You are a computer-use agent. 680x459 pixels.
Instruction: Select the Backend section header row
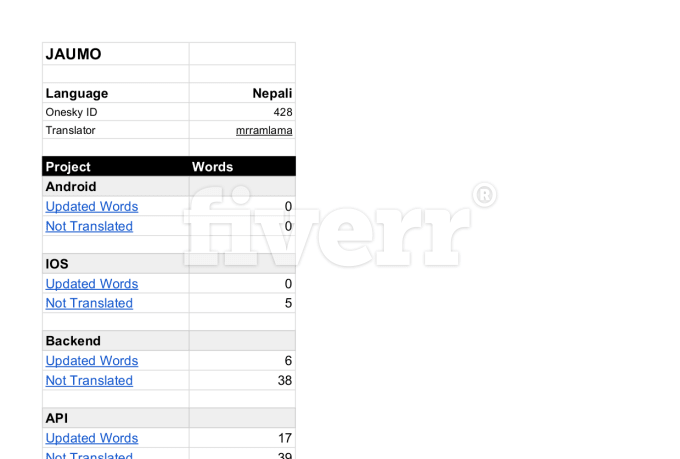pyautogui.click(x=169, y=341)
